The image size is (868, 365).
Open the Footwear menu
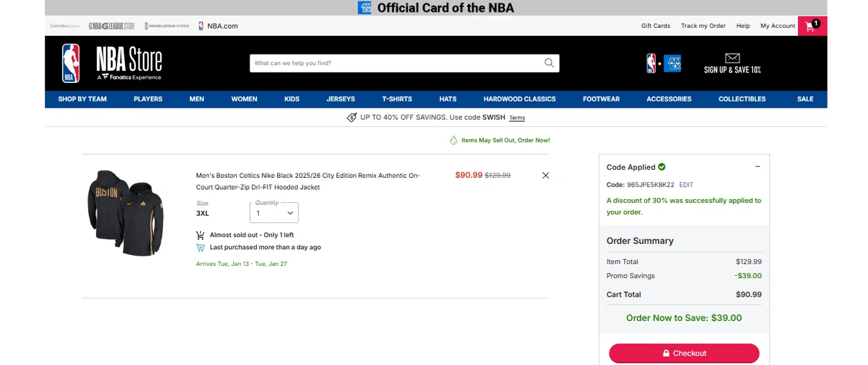click(x=601, y=99)
